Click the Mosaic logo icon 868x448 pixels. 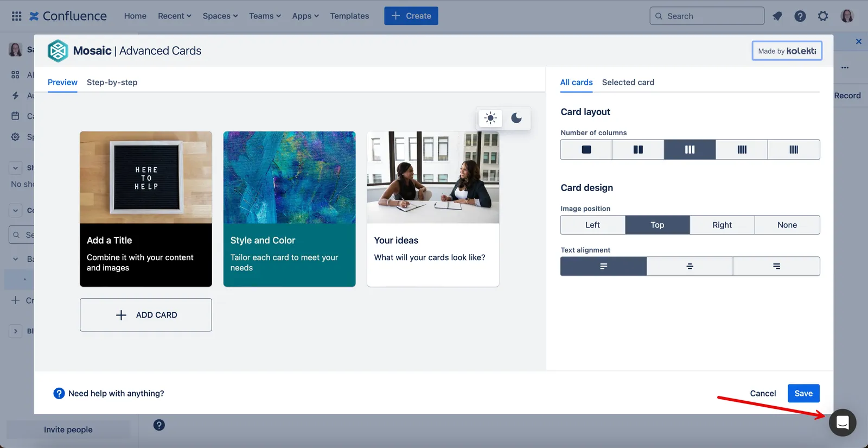(x=58, y=51)
